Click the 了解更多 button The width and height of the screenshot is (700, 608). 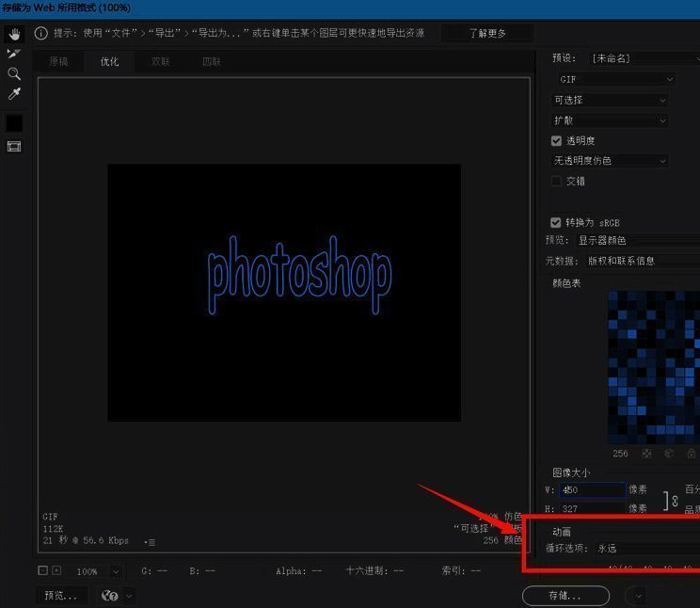[x=487, y=34]
